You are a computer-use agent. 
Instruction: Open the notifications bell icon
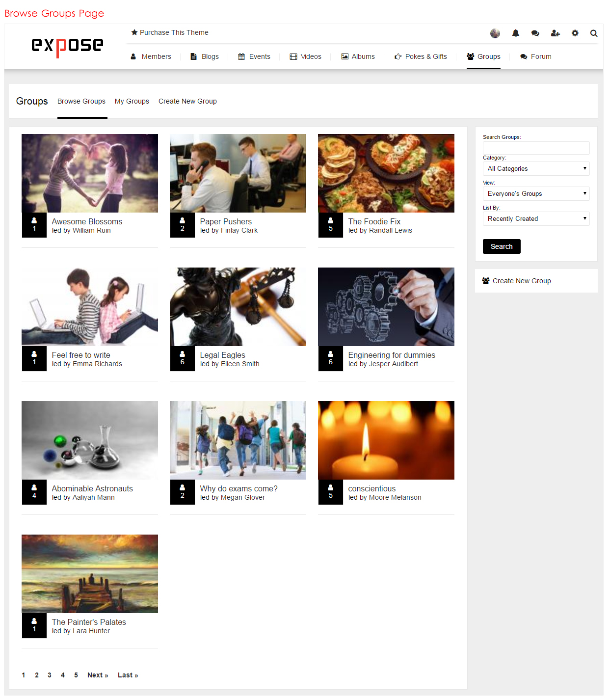515,33
